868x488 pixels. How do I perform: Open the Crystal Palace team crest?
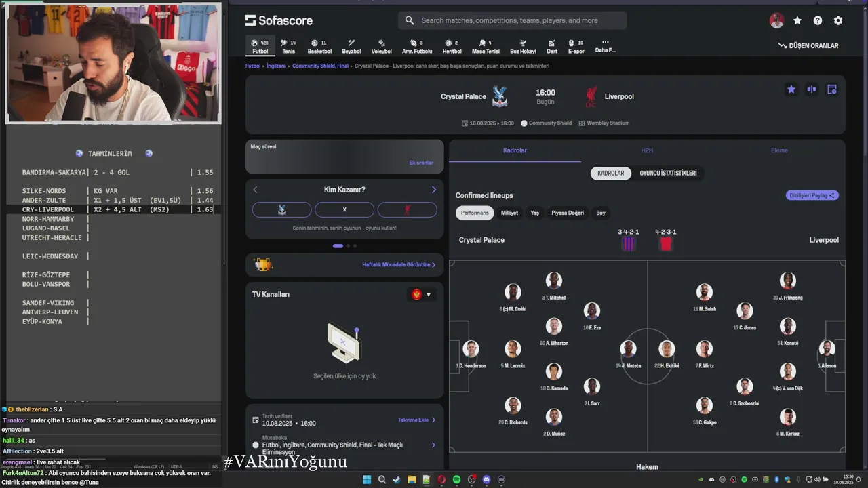pyautogui.click(x=499, y=96)
